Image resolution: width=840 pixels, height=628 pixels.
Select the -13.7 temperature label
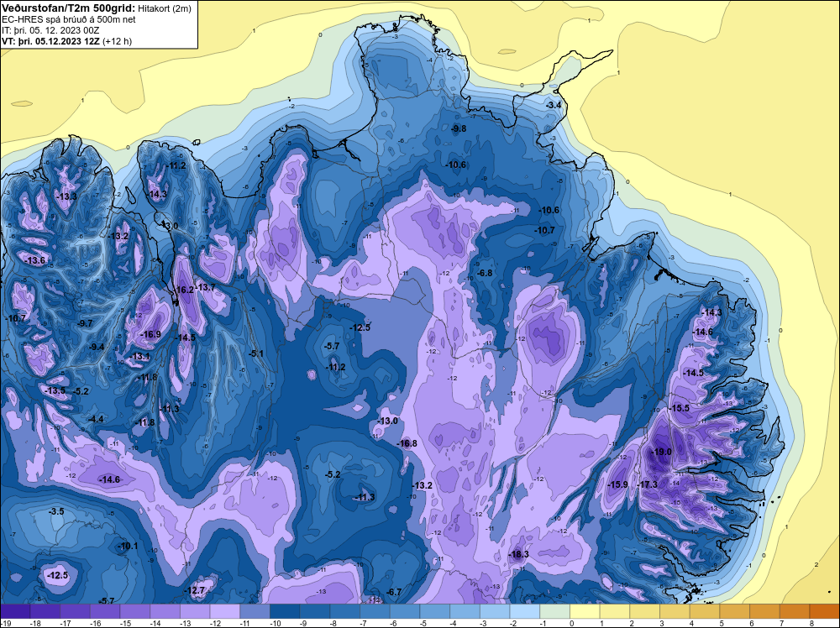click(205, 287)
